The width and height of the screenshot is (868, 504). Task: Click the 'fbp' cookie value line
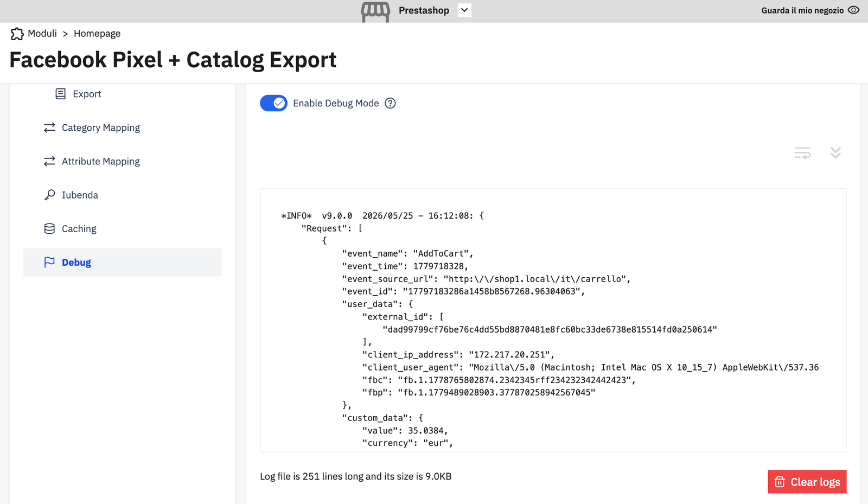(x=479, y=393)
